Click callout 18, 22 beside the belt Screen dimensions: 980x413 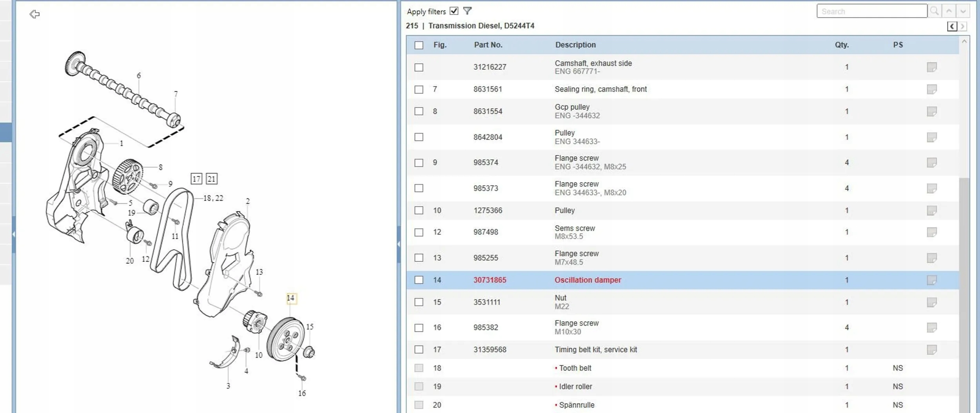pyautogui.click(x=213, y=198)
